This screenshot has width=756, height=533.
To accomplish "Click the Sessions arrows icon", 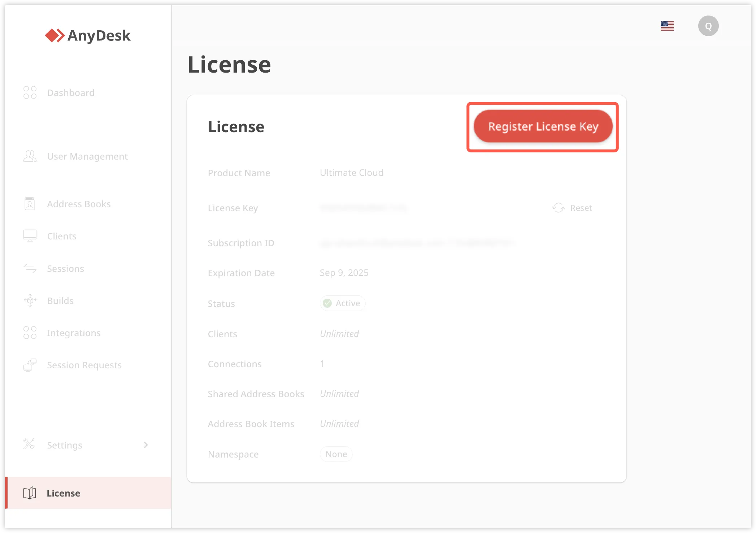I will point(30,268).
